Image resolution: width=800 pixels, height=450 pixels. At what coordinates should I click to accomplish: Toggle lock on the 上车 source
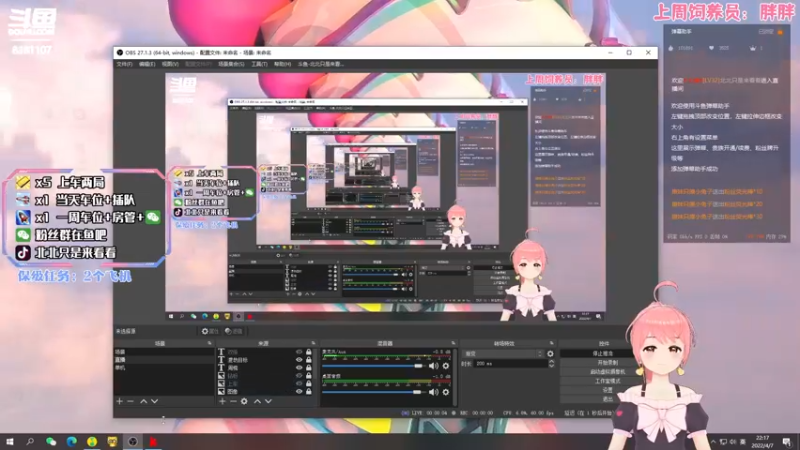pyautogui.click(x=309, y=384)
